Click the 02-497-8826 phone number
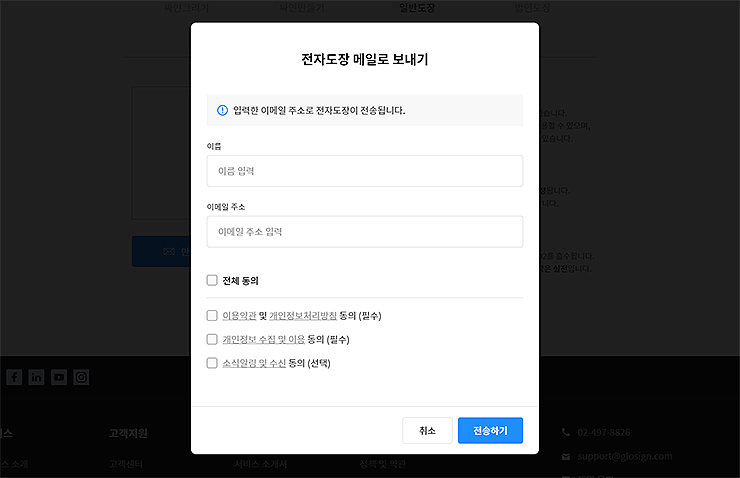Screen dimensions: 740x478 [604, 432]
